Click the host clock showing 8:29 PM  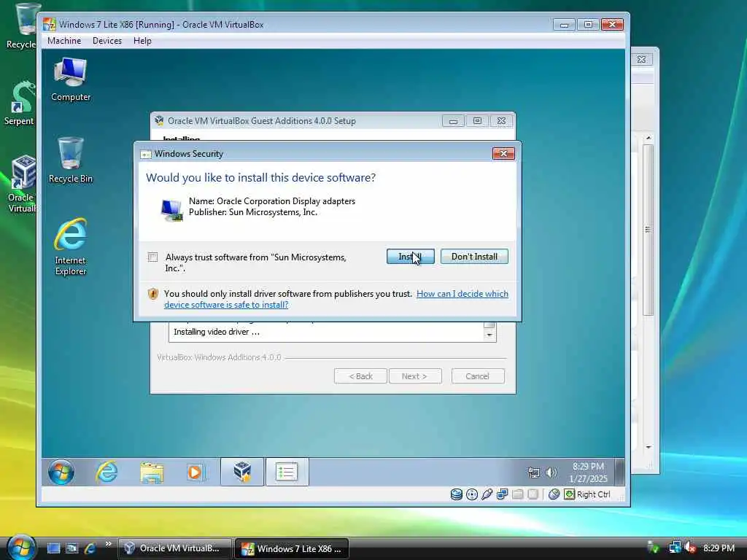click(719, 548)
